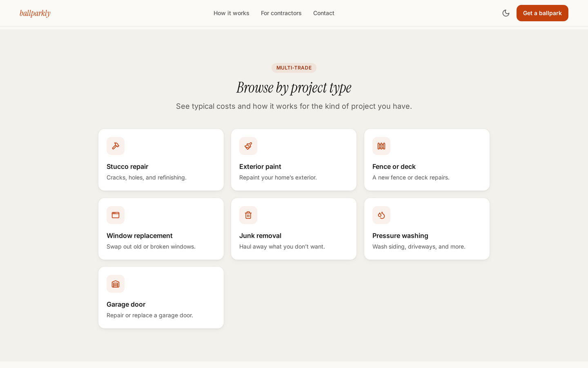Click 'Swap out old or broken windows.' text
Image resolution: width=588 pixels, height=368 pixels.
pos(151,247)
